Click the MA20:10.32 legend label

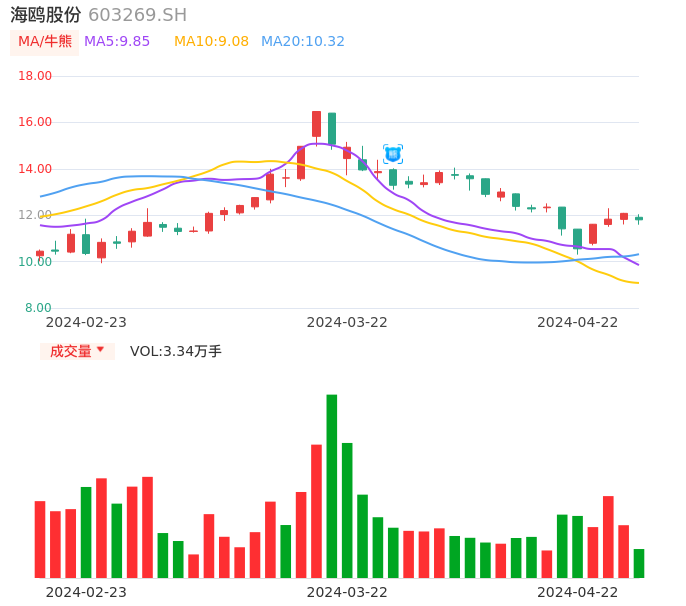303,42
